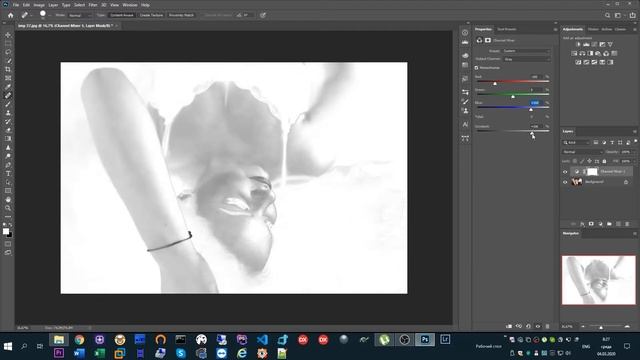Viewport: 640px width, 360px height.
Task: Create a new group folder in Layers
Action: [x=609, y=224]
